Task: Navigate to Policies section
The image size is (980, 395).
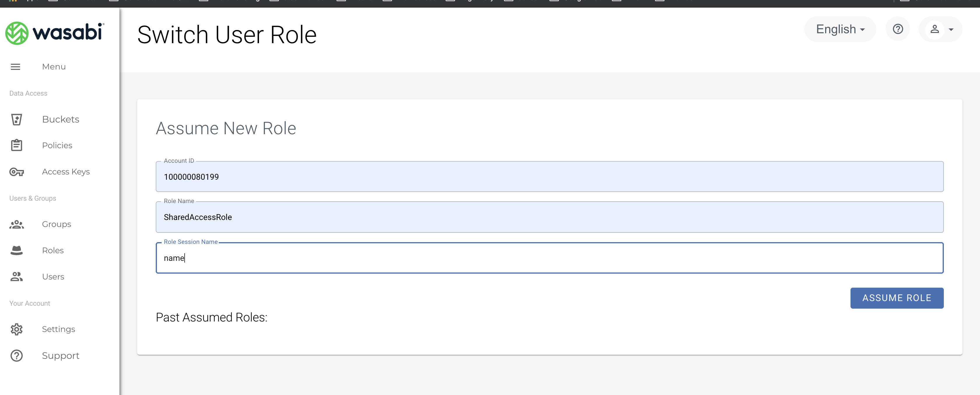Action: click(x=56, y=145)
